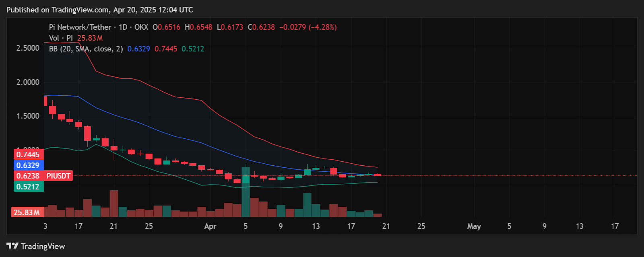Click the 2.0000 price axis label
The width and height of the screenshot is (644, 257).
tap(28, 82)
